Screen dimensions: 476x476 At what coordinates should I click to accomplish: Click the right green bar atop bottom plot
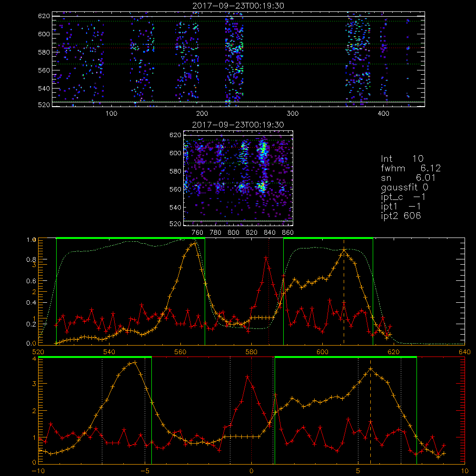(346, 357)
